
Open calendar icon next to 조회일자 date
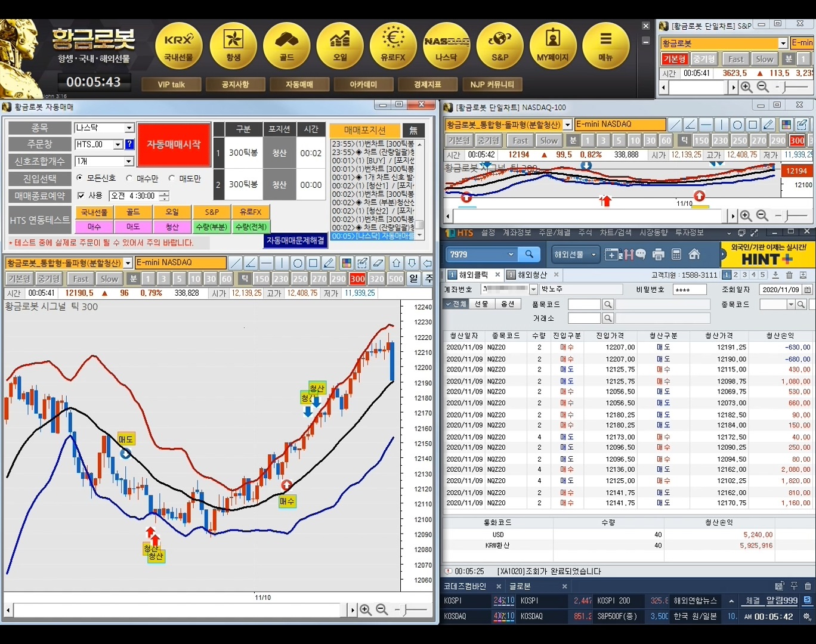pyautogui.click(x=808, y=289)
